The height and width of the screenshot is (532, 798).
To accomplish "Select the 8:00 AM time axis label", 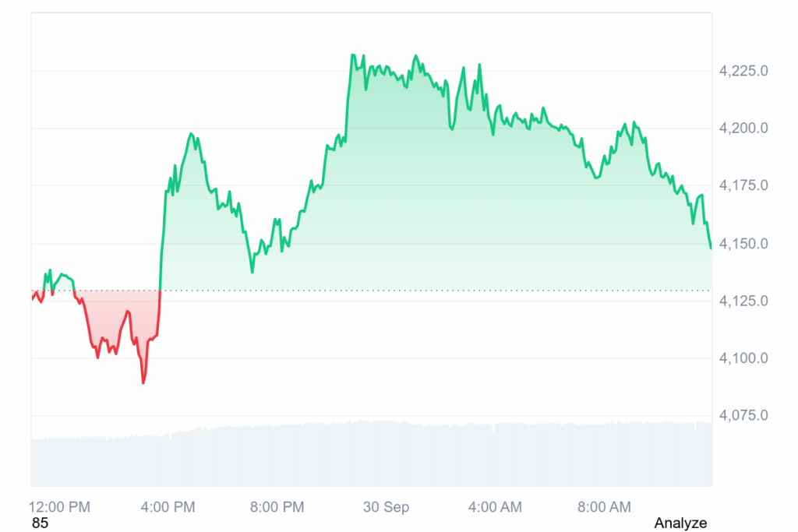I will tap(604, 507).
